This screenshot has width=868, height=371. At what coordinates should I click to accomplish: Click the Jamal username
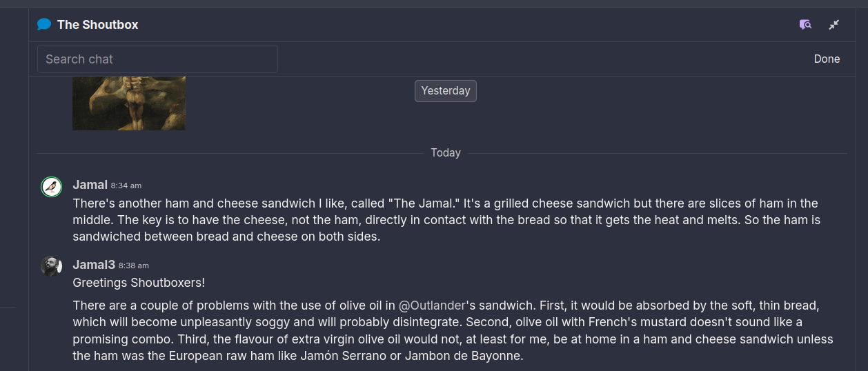(x=90, y=185)
